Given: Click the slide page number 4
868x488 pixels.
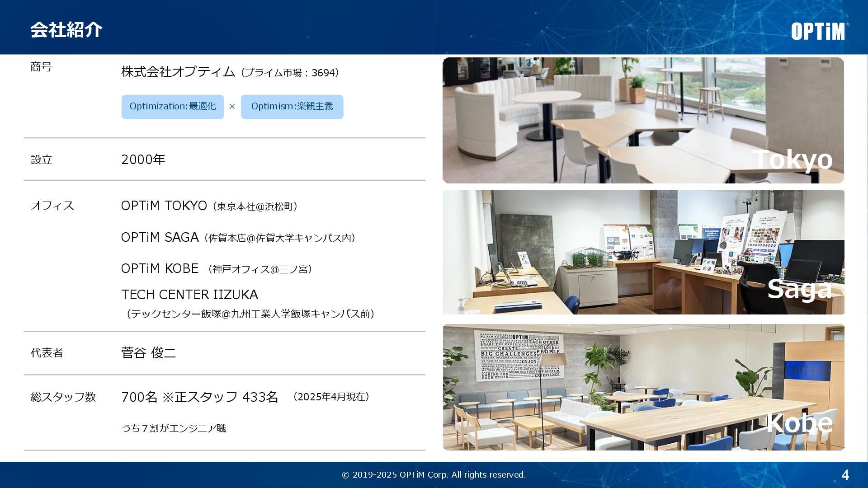Looking at the screenshot, I should tap(845, 475).
